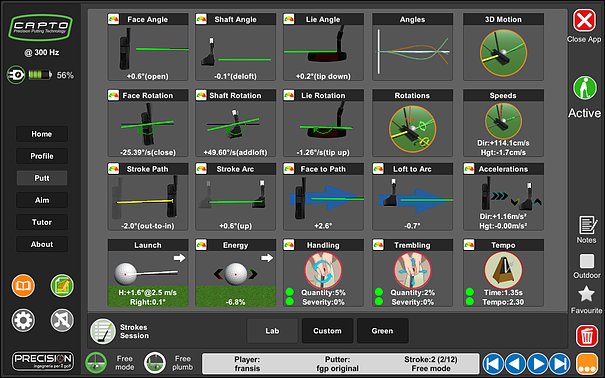Expand Energy tile with white arrow
This screenshot has height=378, width=605.
tap(267, 258)
